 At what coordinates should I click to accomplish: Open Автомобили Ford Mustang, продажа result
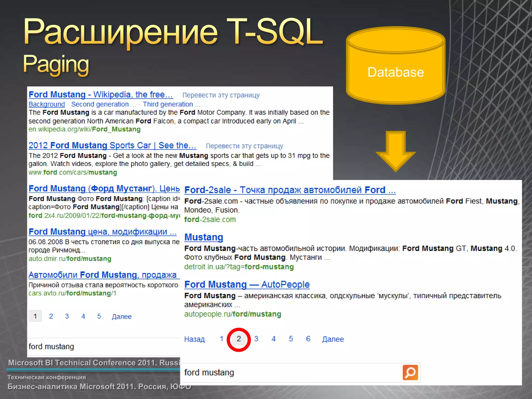(x=104, y=275)
